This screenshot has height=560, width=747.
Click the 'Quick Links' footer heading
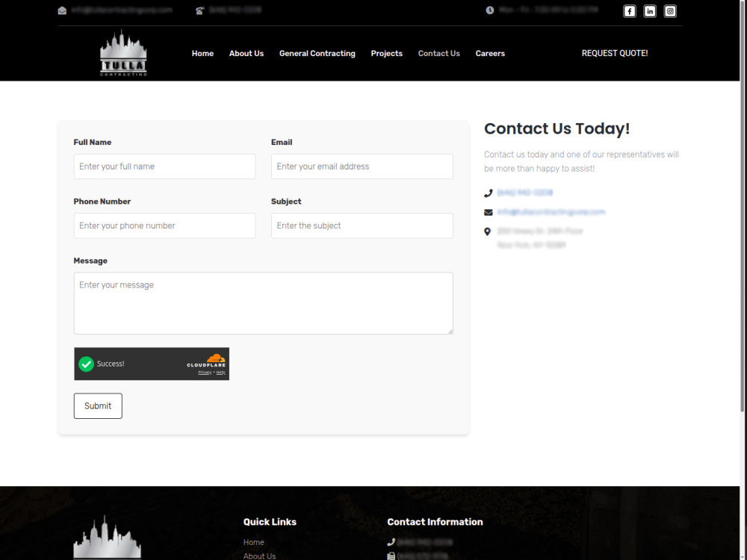(x=270, y=522)
